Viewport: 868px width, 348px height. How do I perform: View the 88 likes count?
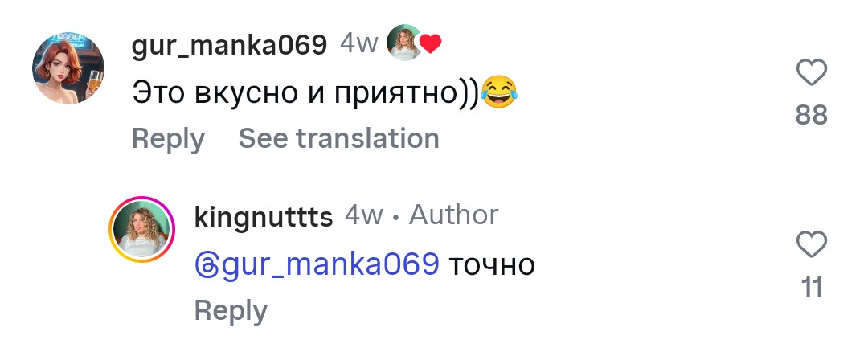(x=811, y=117)
